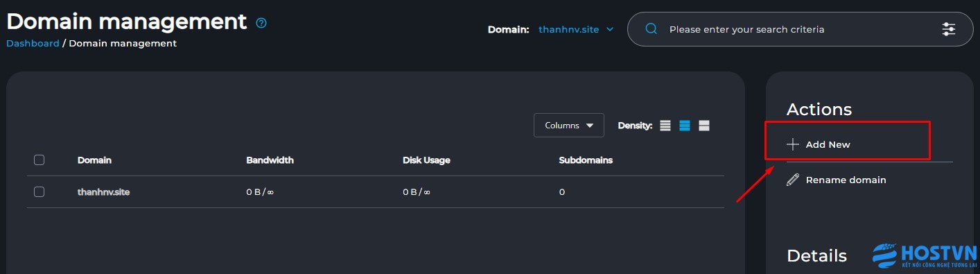Expand the thanhnv.site domain selector
This screenshot has height=274, width=980.
[577, 29]
